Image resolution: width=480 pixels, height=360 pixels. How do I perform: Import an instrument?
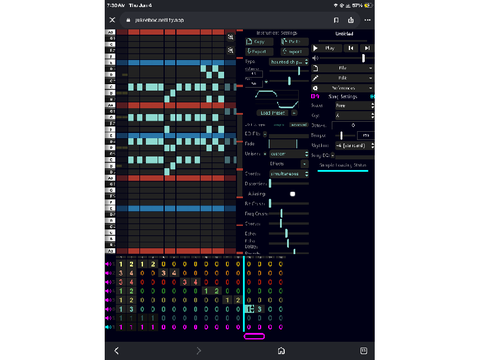(x=294, y=51)
